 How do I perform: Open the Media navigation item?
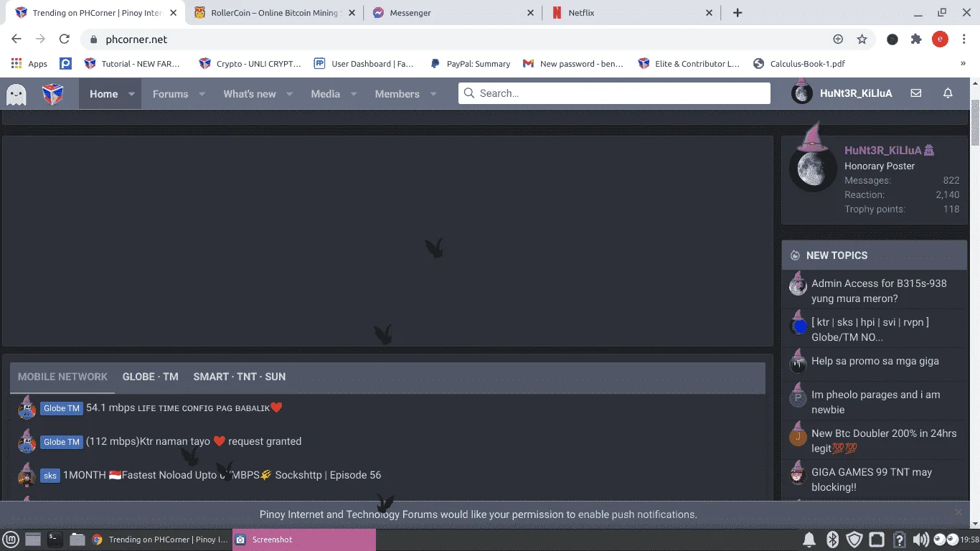coord(325,94)
